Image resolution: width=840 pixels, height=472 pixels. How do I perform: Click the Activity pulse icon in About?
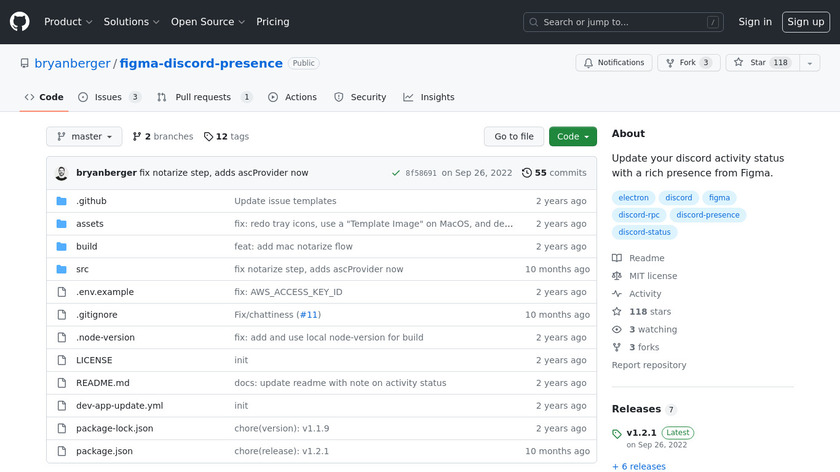coord(617,294)
